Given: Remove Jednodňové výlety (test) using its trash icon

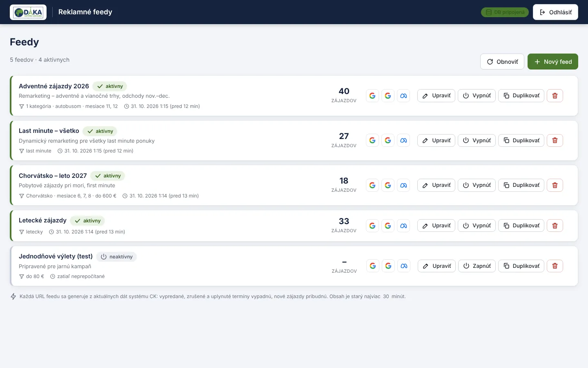Looking at the screenshot, I should 555,266.
